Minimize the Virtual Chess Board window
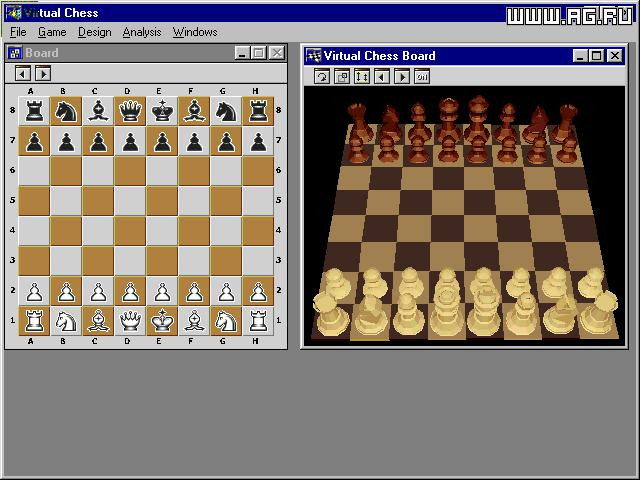 (580, 56)
